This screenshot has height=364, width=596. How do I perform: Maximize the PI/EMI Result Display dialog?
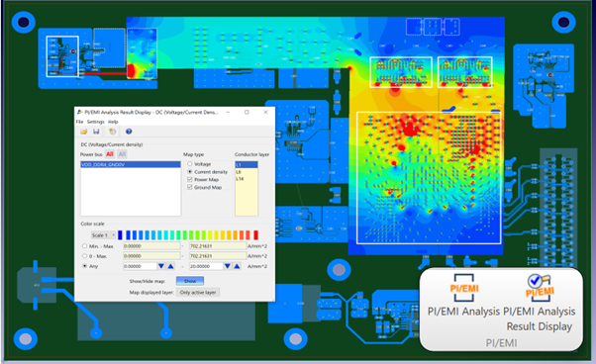247,112
